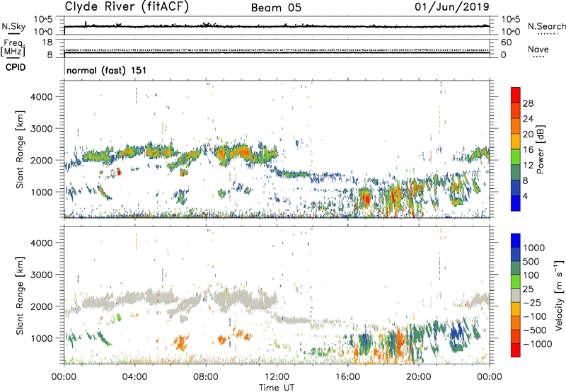Image resolution: width=566 pixels, height=392 pixels.
Task: Click the 18 MHz frequency tick label
Action: pyautogui.click(x=47, y=42)
